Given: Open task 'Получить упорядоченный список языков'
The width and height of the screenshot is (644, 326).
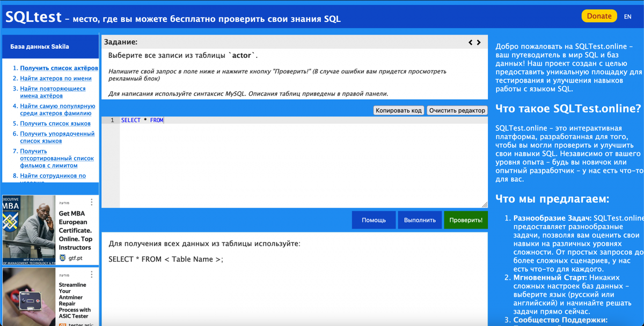Looking at the screenshot, I should [57, 137].
